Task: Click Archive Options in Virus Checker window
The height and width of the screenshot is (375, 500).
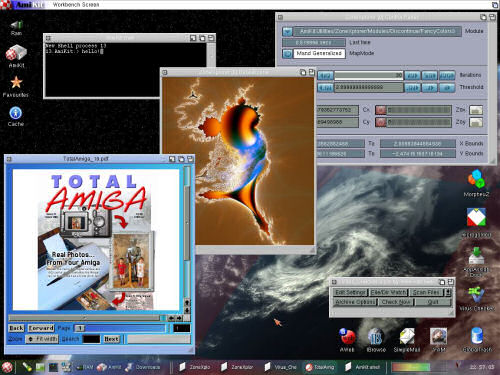Action: 355,302
